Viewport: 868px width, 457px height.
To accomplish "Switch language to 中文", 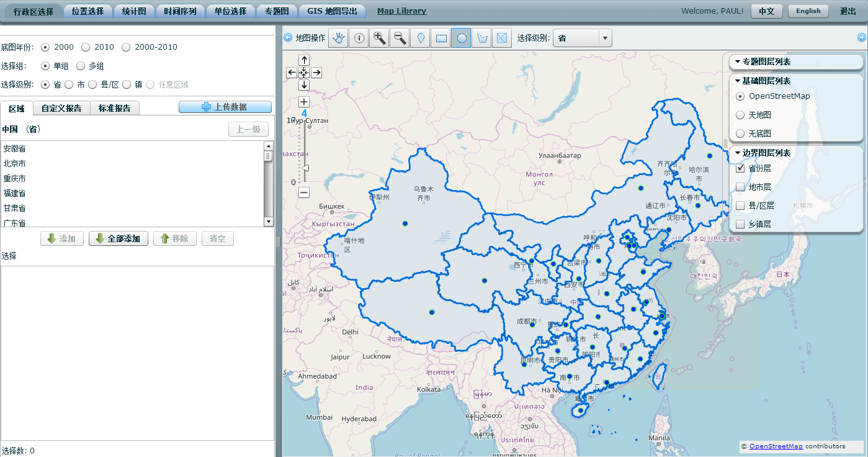I will [x=766, y=11].
